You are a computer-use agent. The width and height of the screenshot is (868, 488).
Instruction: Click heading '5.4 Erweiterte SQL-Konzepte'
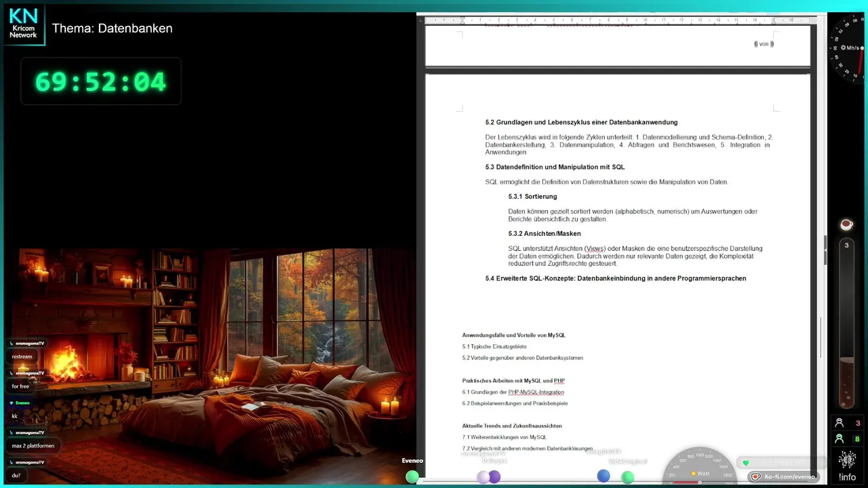tap(616, 279)
